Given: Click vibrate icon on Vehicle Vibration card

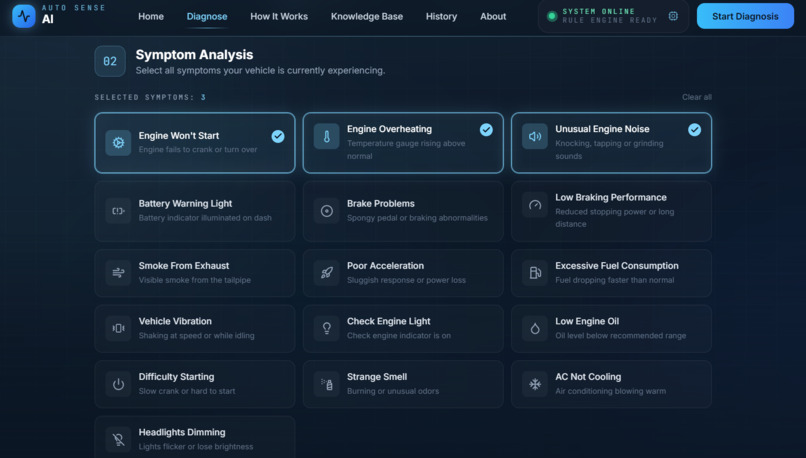Looking at the screenshot, I should [118, 328].
